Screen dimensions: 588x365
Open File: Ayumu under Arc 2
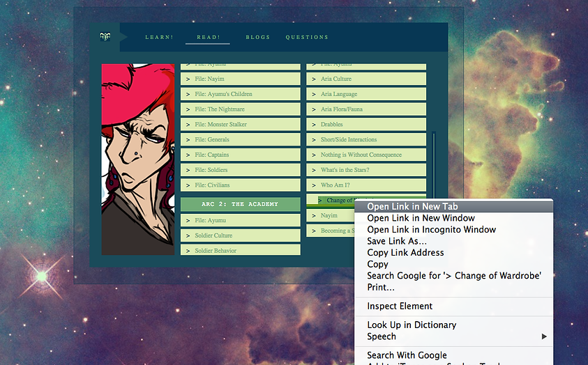[241, 220]
